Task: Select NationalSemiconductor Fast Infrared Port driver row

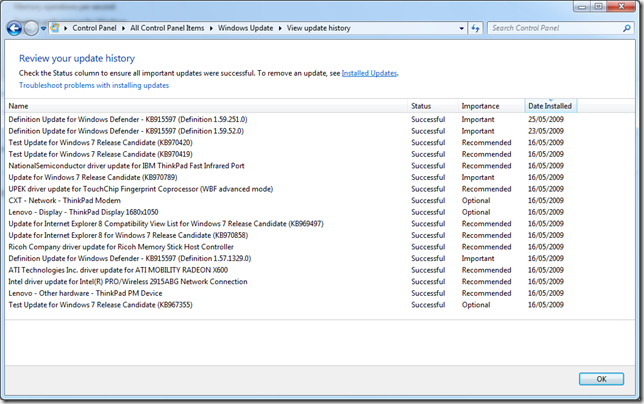Action: (x=320, y=166)
